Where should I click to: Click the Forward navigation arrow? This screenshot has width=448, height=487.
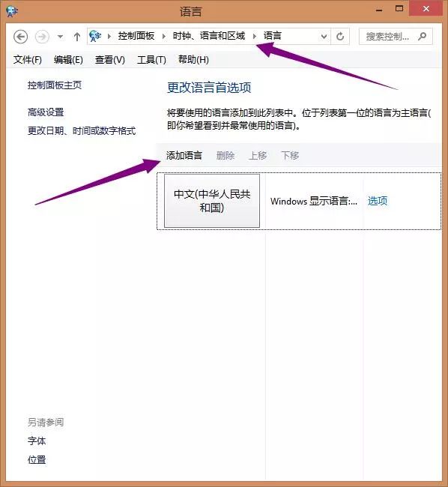coord(42,37)
